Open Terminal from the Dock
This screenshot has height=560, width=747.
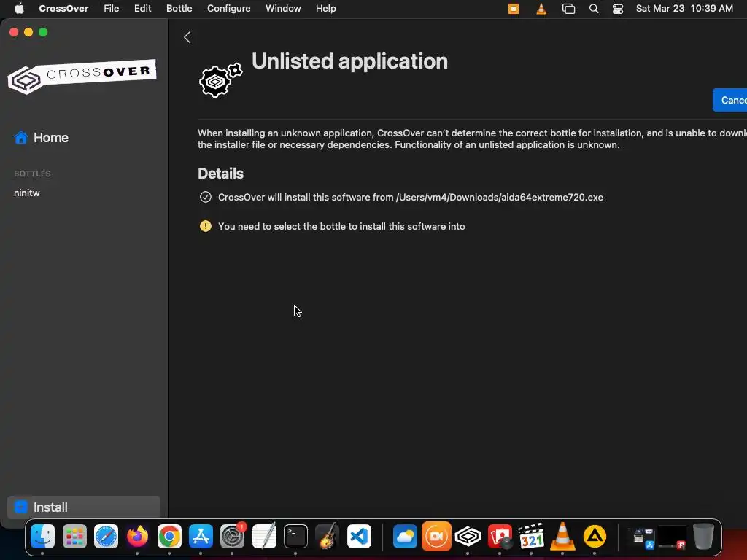point(295,537)
